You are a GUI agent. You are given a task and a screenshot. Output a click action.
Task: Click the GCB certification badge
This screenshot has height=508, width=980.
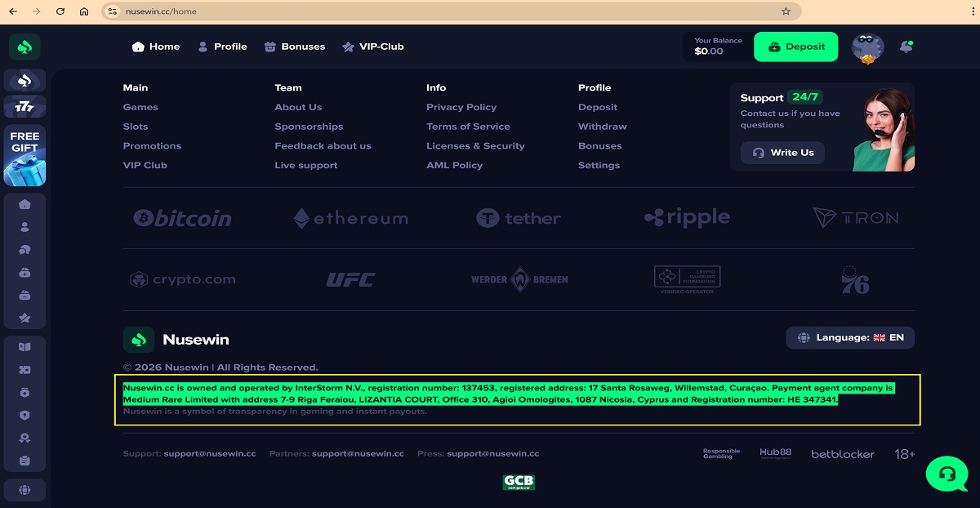click(519, 482)
